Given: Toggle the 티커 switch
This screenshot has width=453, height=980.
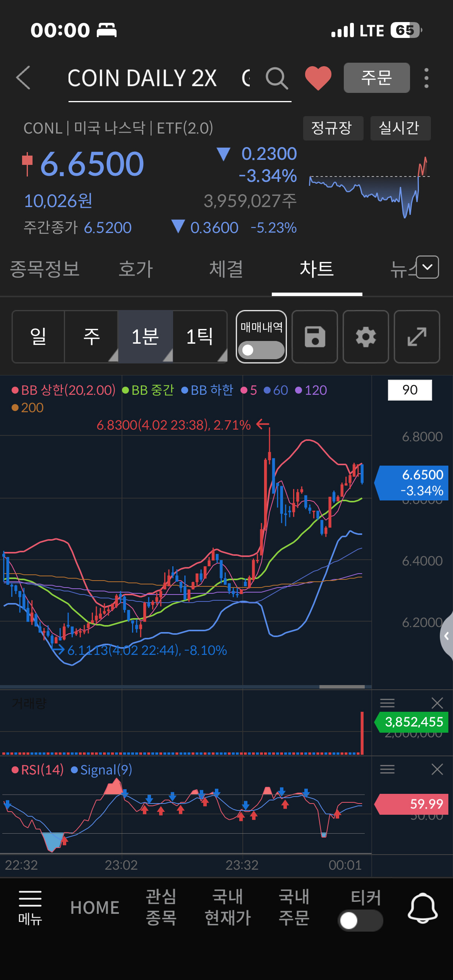Looking at the screenshot, I should (x=360, y=920).
